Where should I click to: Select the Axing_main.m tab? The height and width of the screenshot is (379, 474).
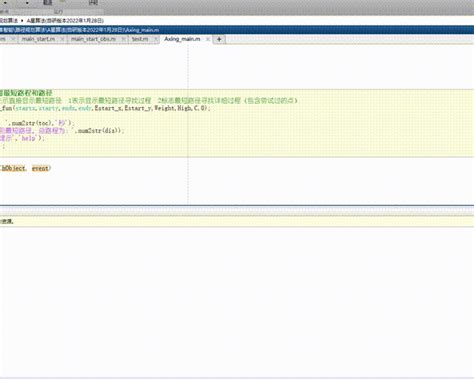click(x=182, y=39)
